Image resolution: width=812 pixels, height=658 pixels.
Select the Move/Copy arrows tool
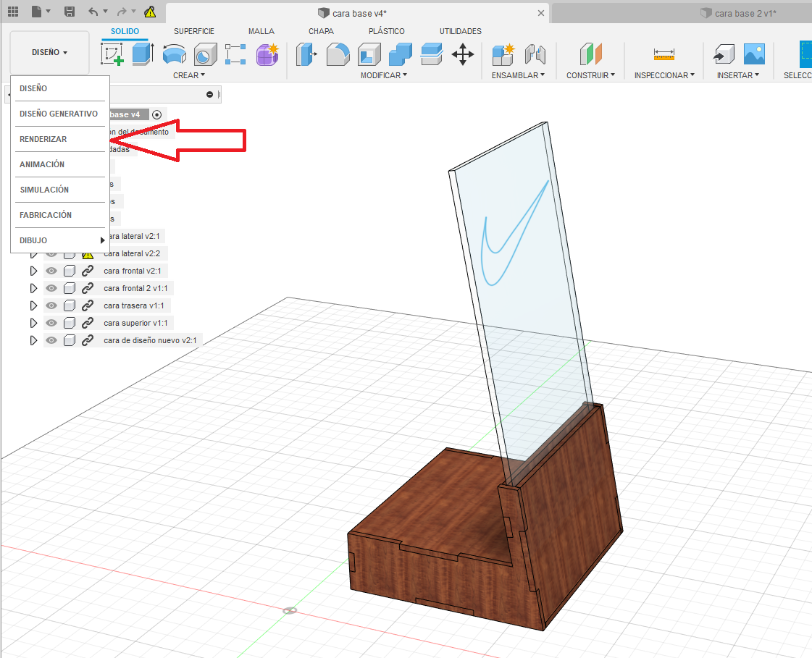pyautogui.click(x=462, y=54)
